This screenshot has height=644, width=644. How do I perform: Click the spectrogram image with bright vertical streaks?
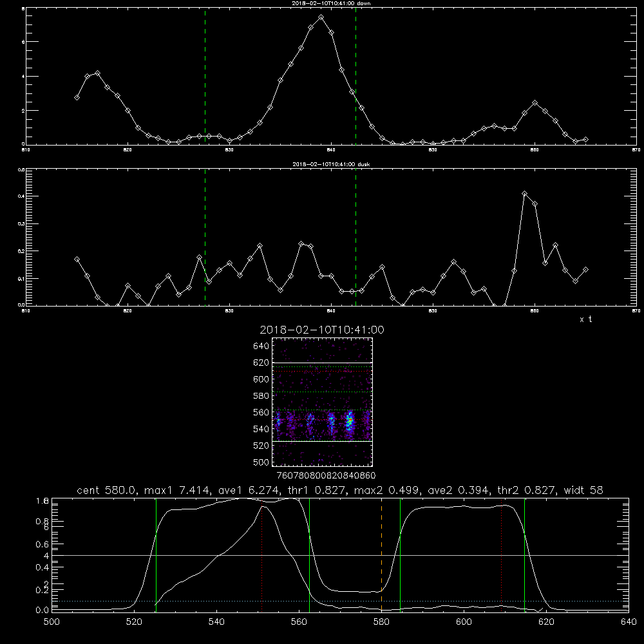pyautogui.click(x=322, y=402)
